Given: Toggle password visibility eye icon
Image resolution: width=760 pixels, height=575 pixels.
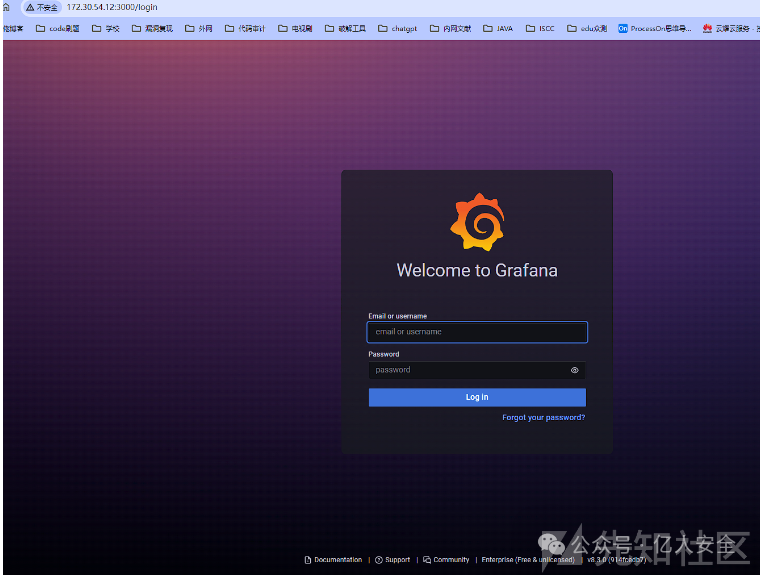Looking at the screenshot, I should [x=574, y=370].
